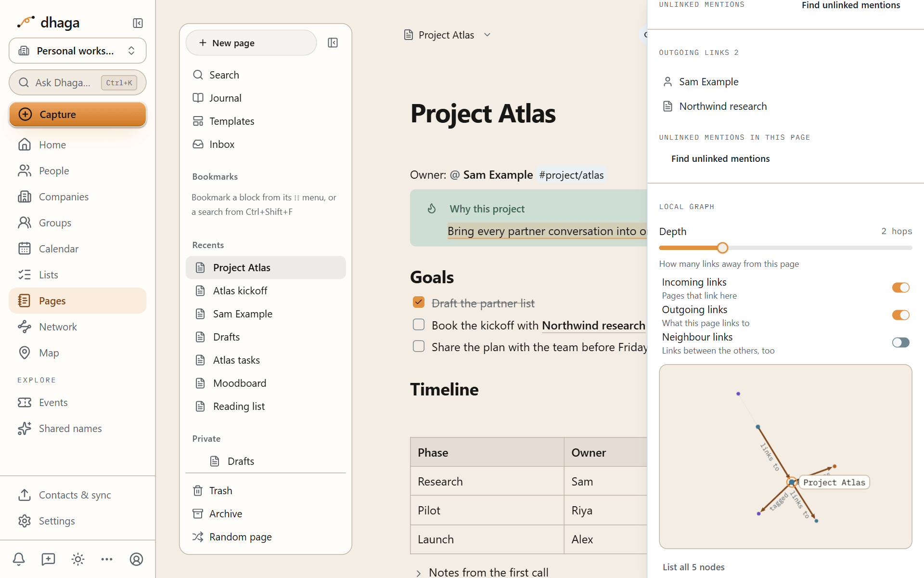This screenshot has height=578, width=924.
Task: Open Calendar in the sidebar
Action: coord(77,249)
